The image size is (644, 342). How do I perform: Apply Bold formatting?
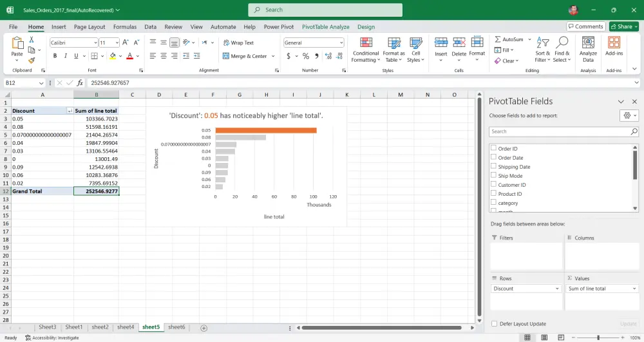[x=55, y=56]
